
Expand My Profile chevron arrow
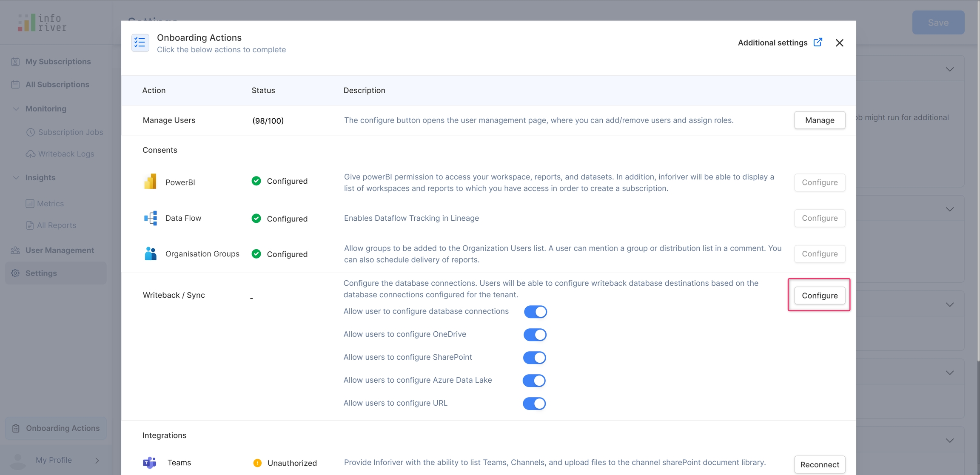(97, 461)
